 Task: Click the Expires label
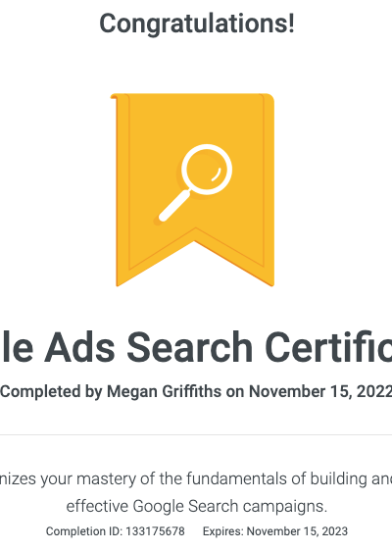223,531
